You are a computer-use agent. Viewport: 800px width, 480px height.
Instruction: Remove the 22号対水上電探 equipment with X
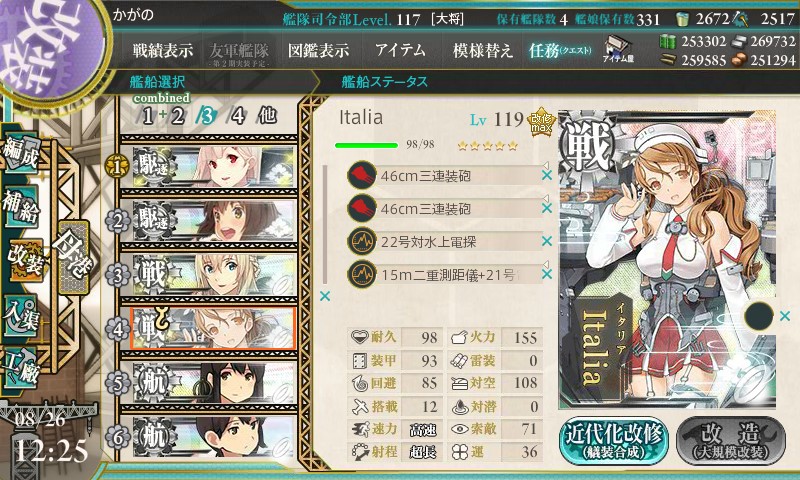547,241
